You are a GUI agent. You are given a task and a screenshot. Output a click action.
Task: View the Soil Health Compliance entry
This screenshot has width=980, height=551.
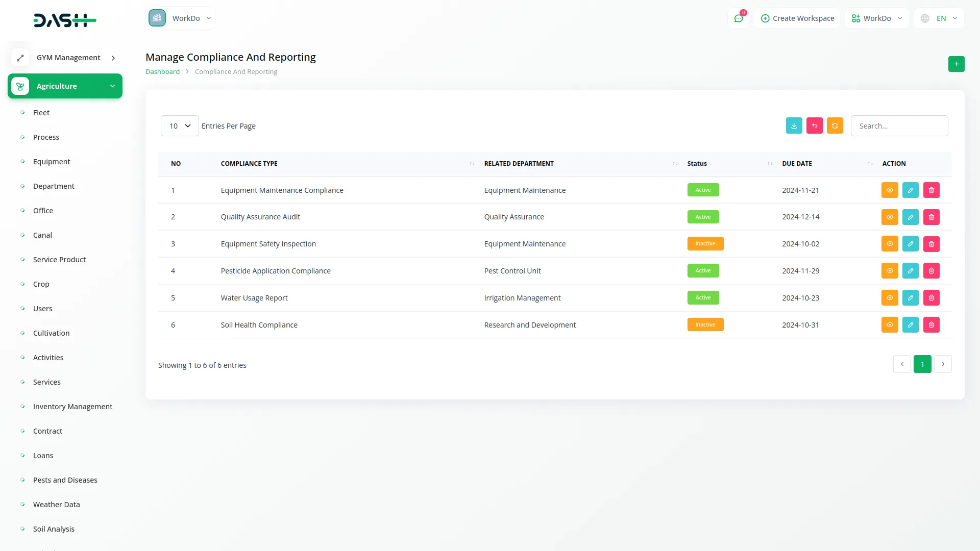point(889,325)
